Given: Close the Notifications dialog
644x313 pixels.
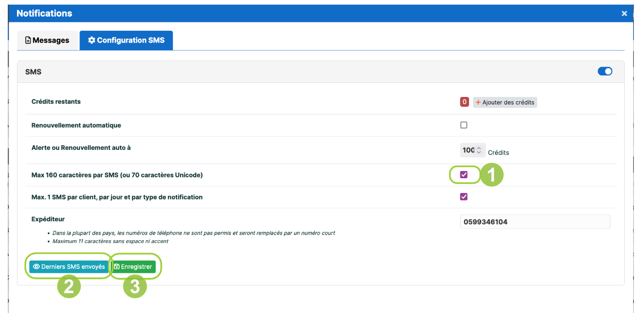Looking at the screenshot, I should click(624, 14).
